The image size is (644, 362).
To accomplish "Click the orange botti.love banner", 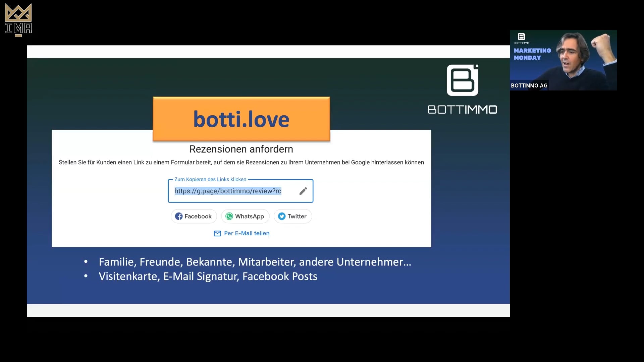I will (x=241, y=119).
